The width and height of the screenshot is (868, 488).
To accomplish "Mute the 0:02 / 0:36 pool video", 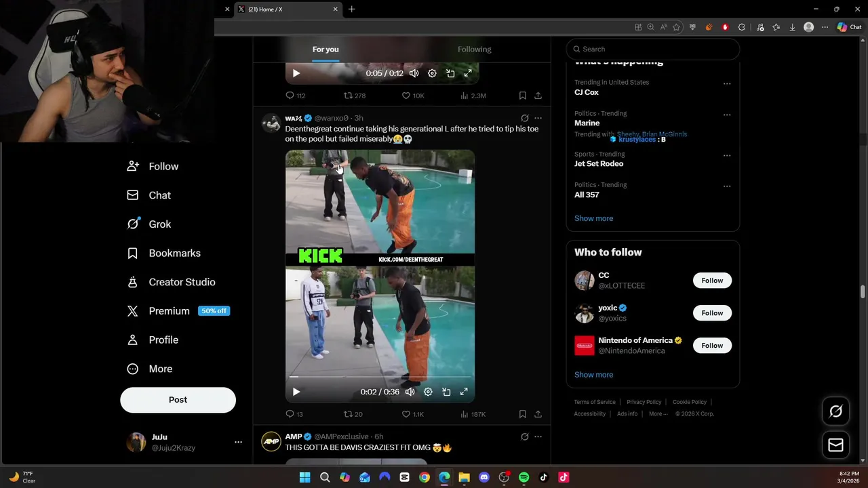I will pyautogui.click(x=410, y=392).
